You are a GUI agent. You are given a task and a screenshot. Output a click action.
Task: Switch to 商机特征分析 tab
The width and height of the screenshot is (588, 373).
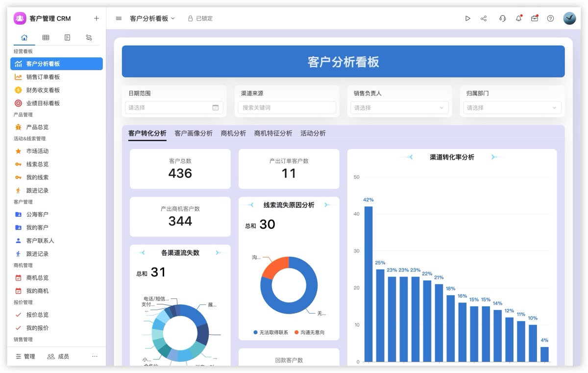(273, 133)
